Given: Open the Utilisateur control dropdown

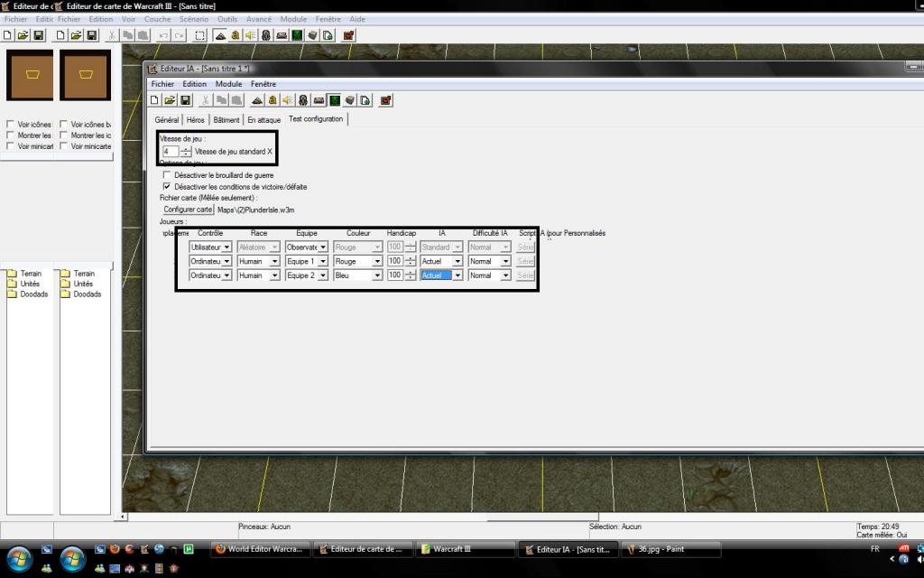Looking at the screenshot, I should [210, 247].
